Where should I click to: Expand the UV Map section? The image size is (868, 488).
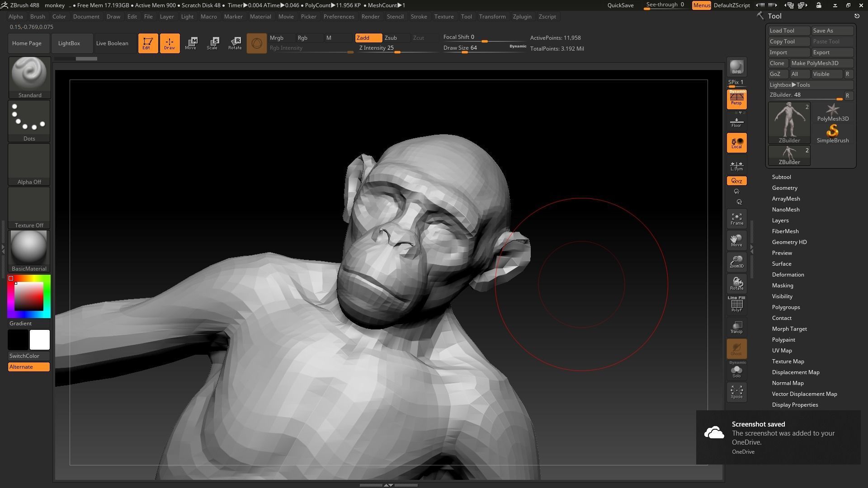782,351
